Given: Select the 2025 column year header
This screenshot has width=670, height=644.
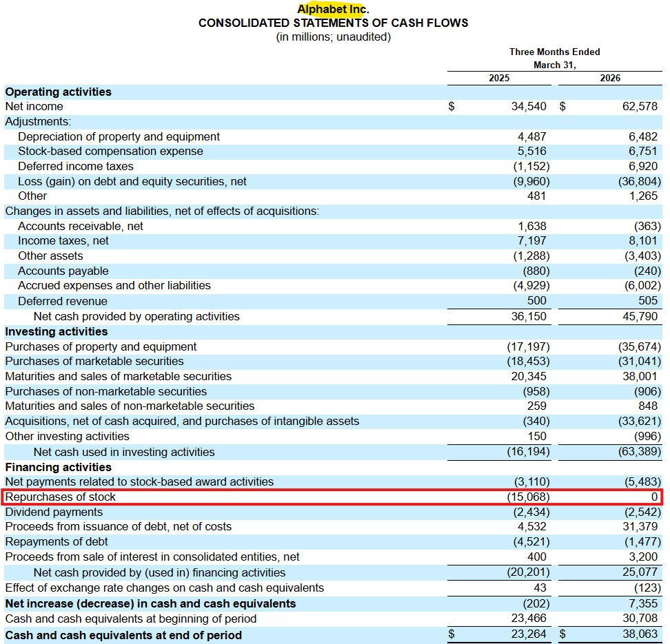Looking at the screenshot, I should [499, 78].
